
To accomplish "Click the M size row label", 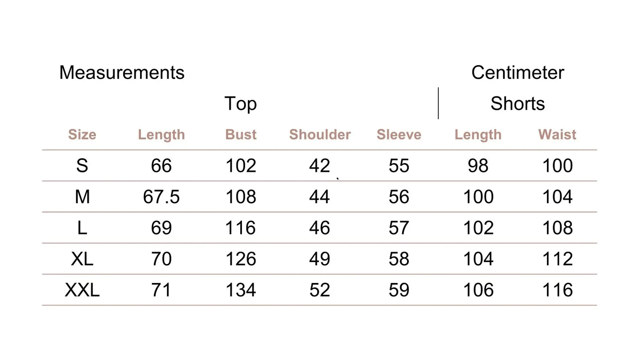I will (82, 197).
